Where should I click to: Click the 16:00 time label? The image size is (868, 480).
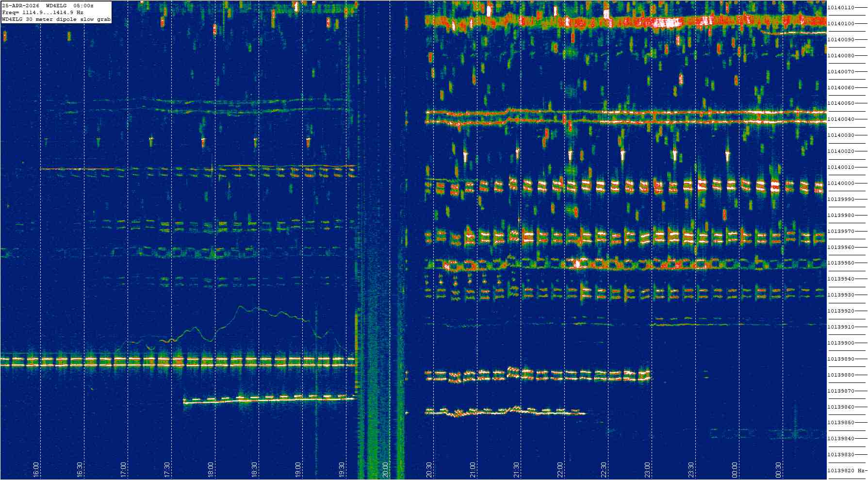[36, 469]
